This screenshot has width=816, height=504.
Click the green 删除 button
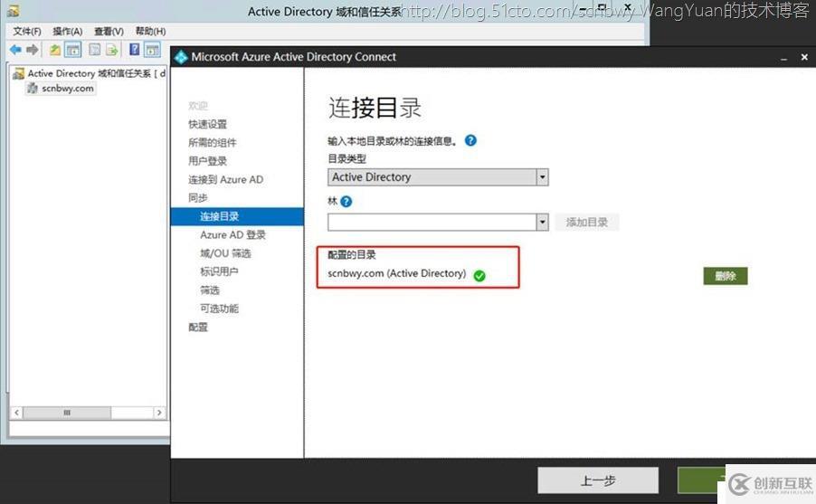coord(725,276)
